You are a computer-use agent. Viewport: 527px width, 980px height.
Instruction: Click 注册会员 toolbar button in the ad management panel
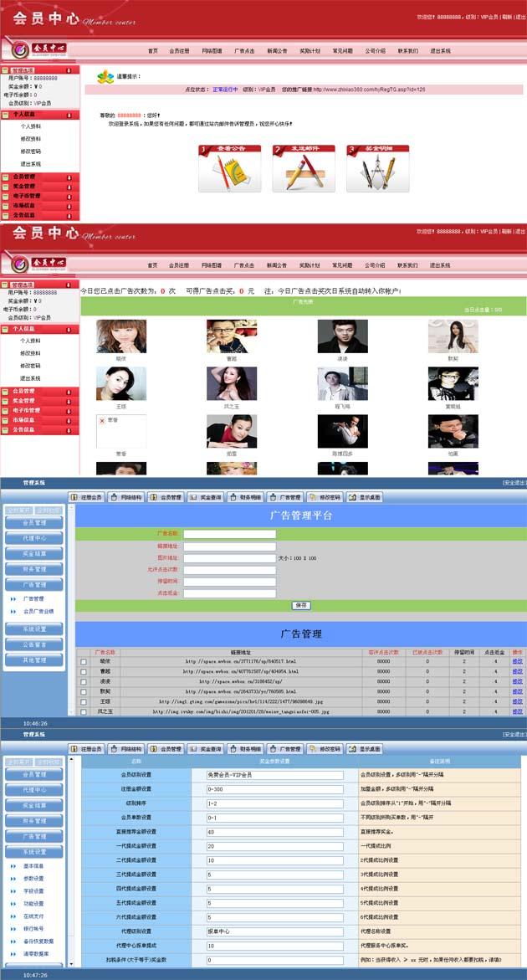pyautogui.click(x=86, y=497)
